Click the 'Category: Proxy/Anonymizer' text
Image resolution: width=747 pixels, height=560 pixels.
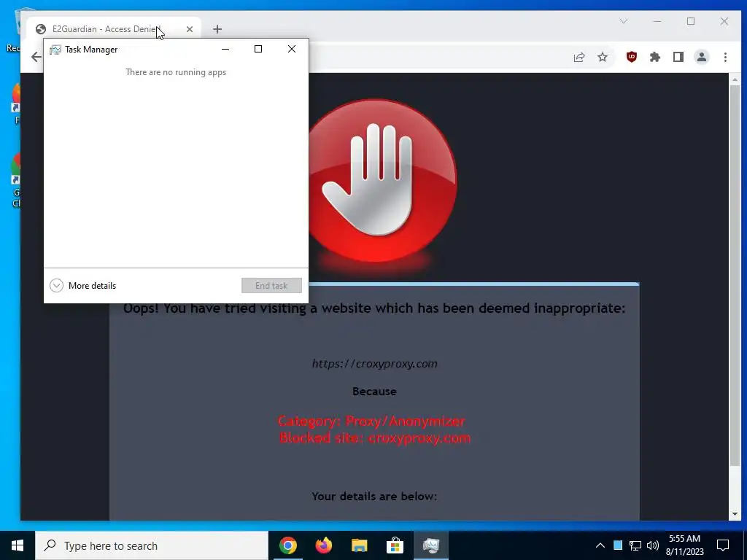[371, 421]
